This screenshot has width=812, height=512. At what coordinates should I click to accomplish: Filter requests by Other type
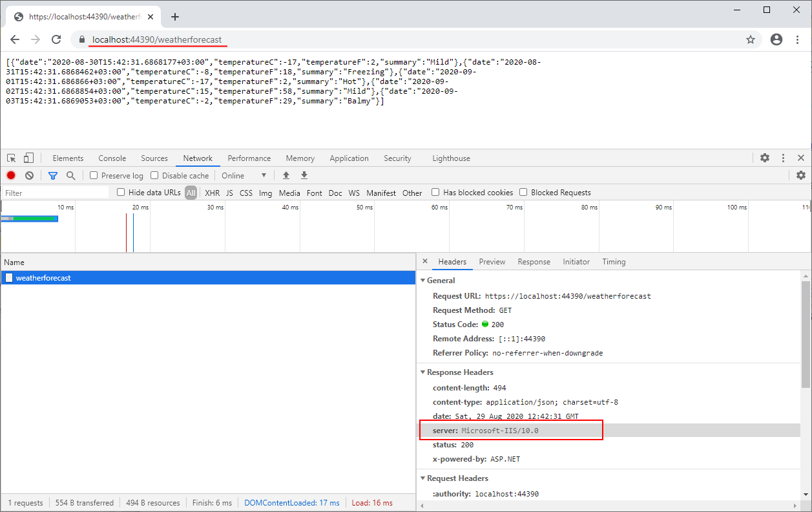point(412,193)
